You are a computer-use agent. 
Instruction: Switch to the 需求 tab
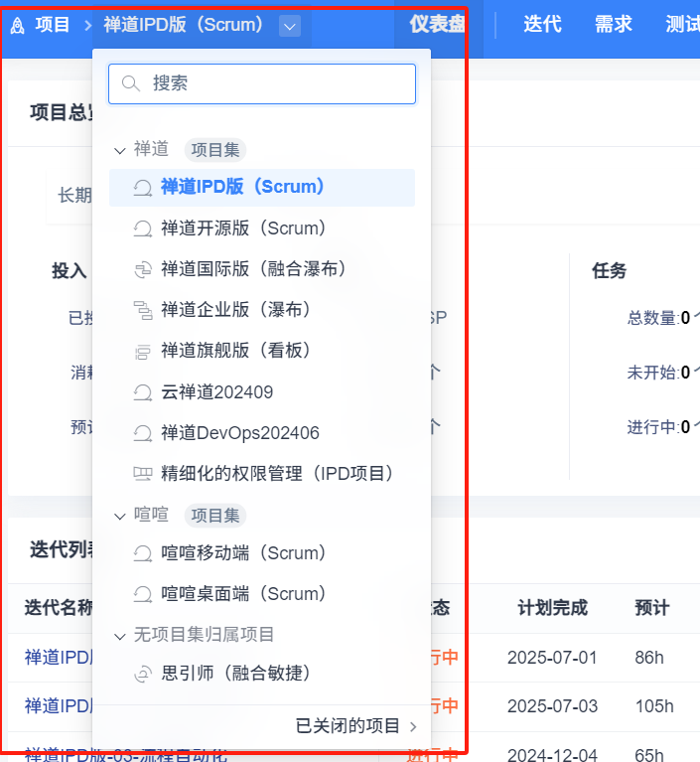[x=613, y=24]
